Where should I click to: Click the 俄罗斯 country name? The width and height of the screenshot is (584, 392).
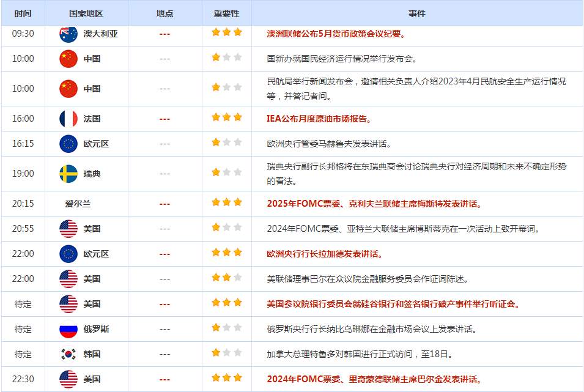click(96, 329)
